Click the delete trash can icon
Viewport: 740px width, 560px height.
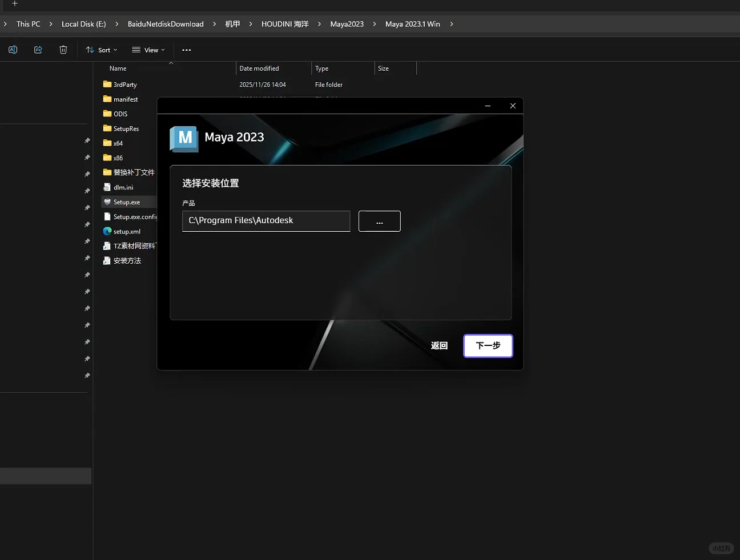coord(63,50)
